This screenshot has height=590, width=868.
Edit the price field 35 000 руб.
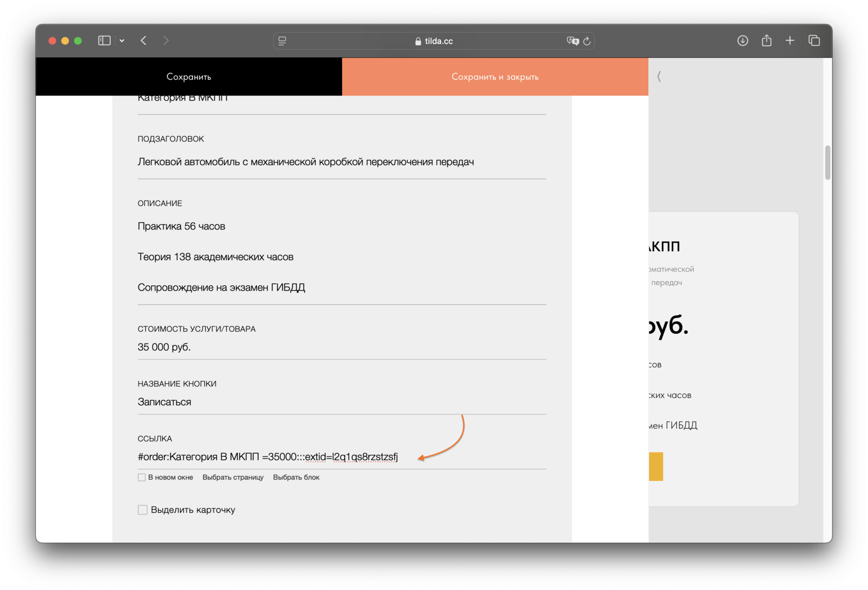click(x=342, y=347)
